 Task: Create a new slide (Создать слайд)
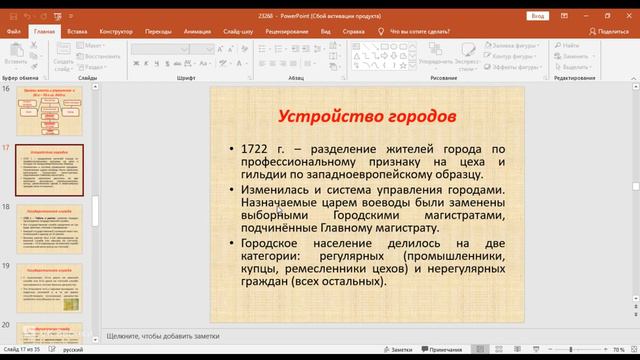[x=63, y=57]
